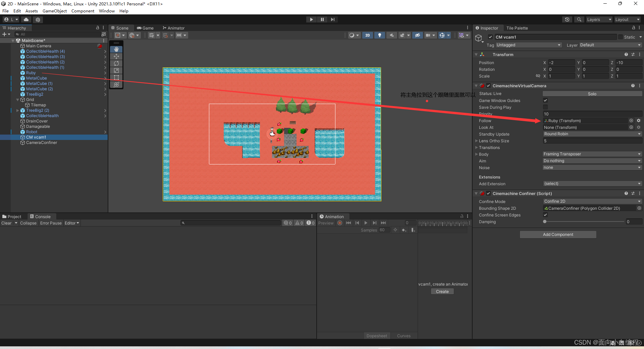The height and width of the screenshot is (349, 644).
Task: Click the Hierarchy add plus button
Action: tap(5, 34)
